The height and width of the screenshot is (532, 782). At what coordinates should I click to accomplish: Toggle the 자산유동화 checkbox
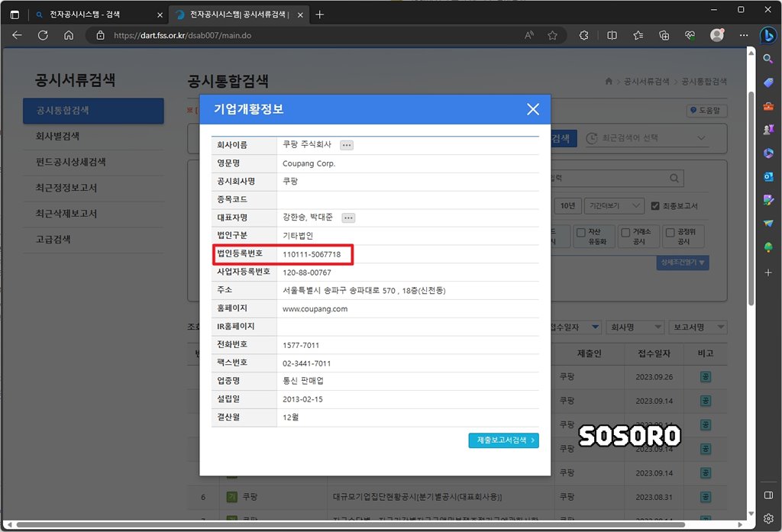pyautogui.click(x=581, y=233)
